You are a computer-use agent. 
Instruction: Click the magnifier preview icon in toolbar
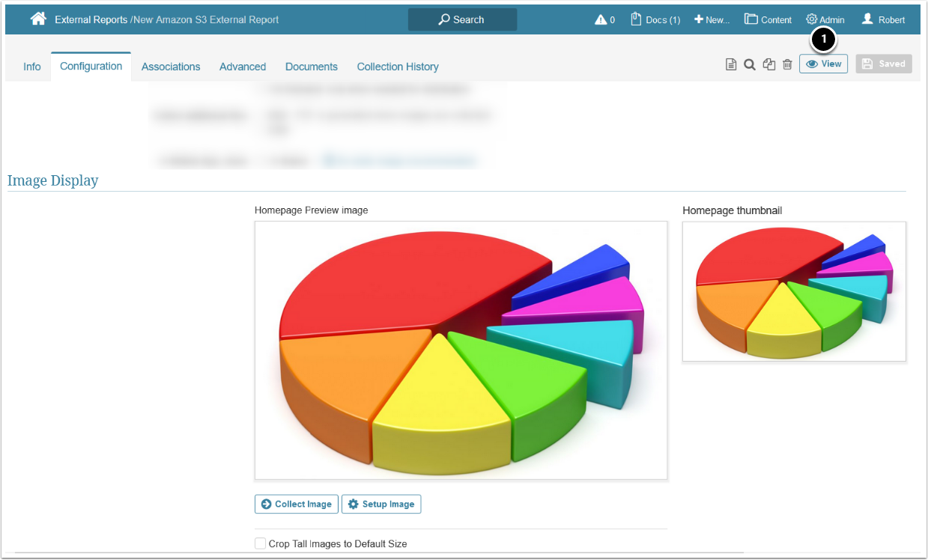(x=750, y=64)
